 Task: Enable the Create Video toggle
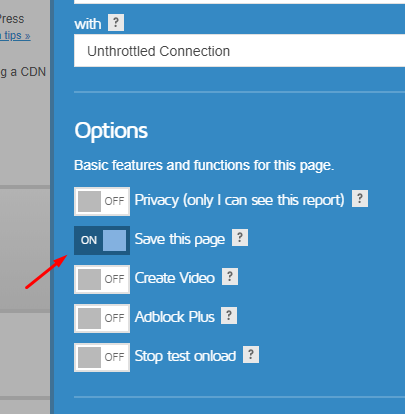click(x=102, y=279)
